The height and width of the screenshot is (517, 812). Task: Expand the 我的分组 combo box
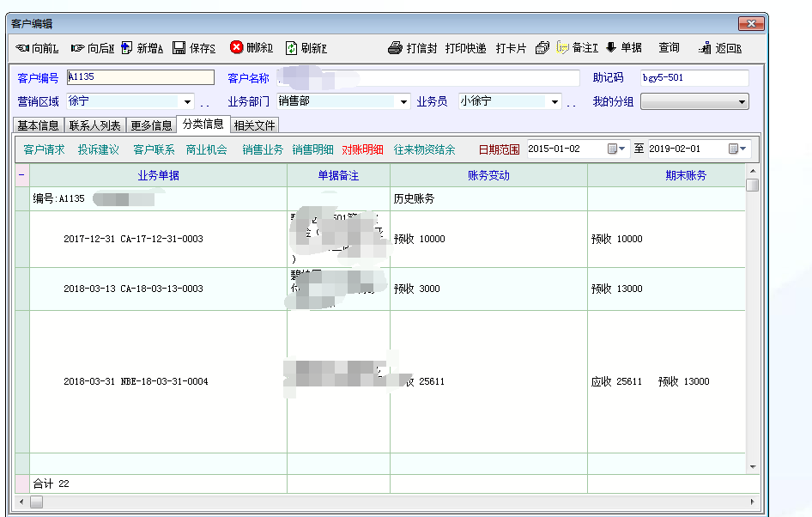(742, 102)
